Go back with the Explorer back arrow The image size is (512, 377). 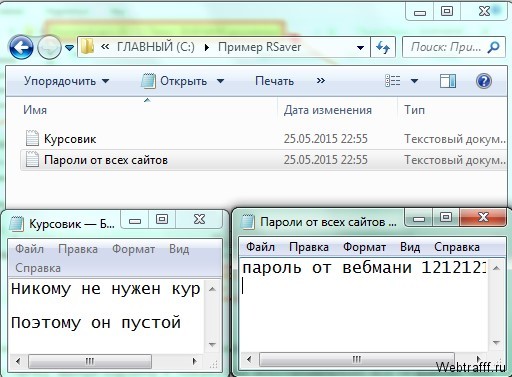click(21, 47)
